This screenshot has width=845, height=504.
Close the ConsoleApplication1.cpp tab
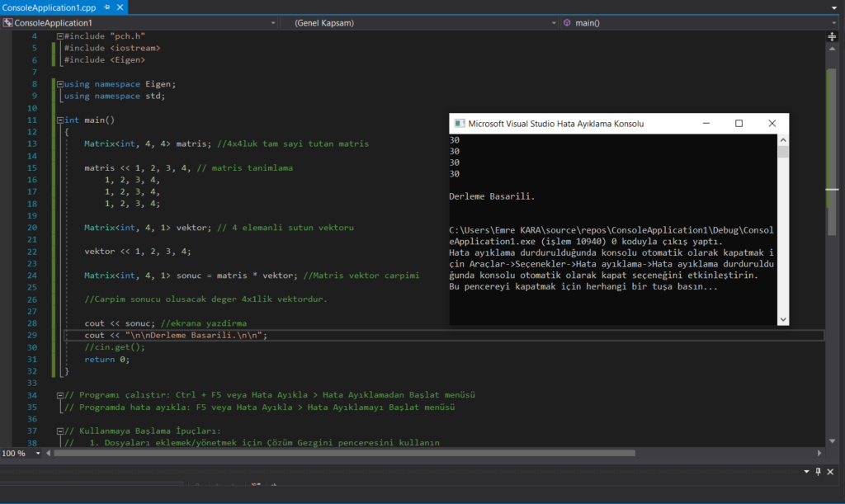[x=120, y=7]
